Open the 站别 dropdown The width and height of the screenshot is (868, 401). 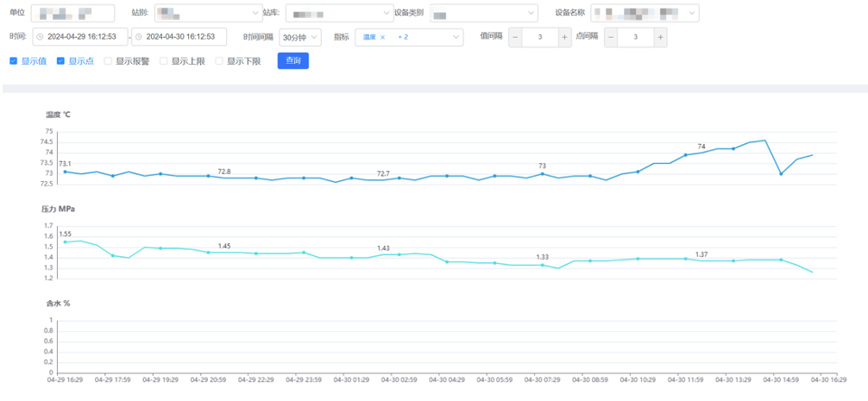(x=207, y=14)
